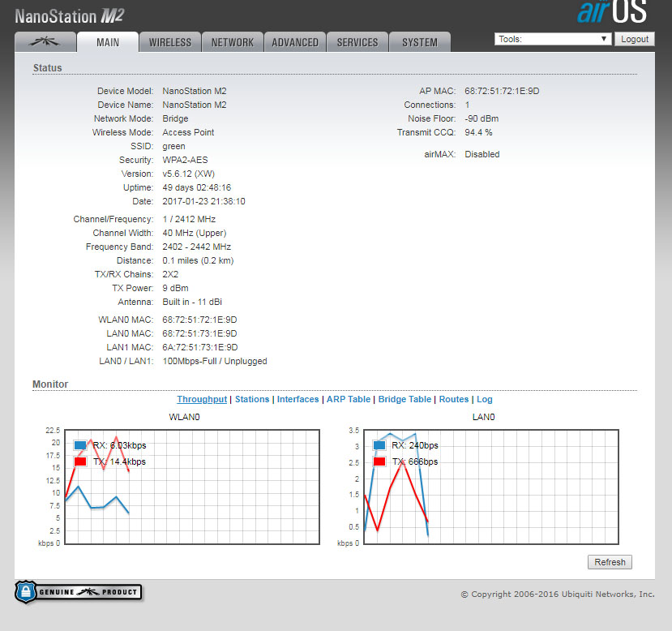Click the Logout button
Image resolution: width=672 pixels, height=631 pixels.
tap(635, 39)
